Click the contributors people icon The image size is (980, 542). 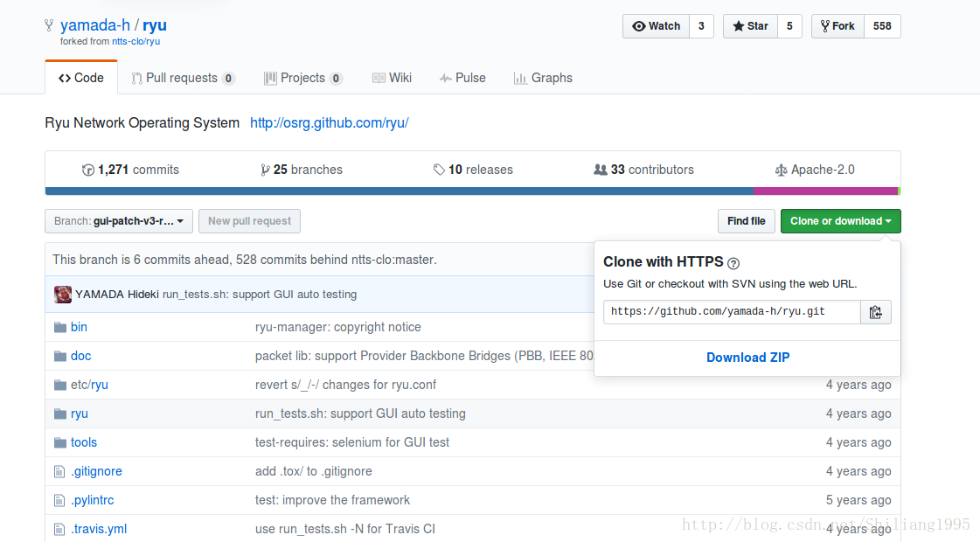click(x=600, y=170)
